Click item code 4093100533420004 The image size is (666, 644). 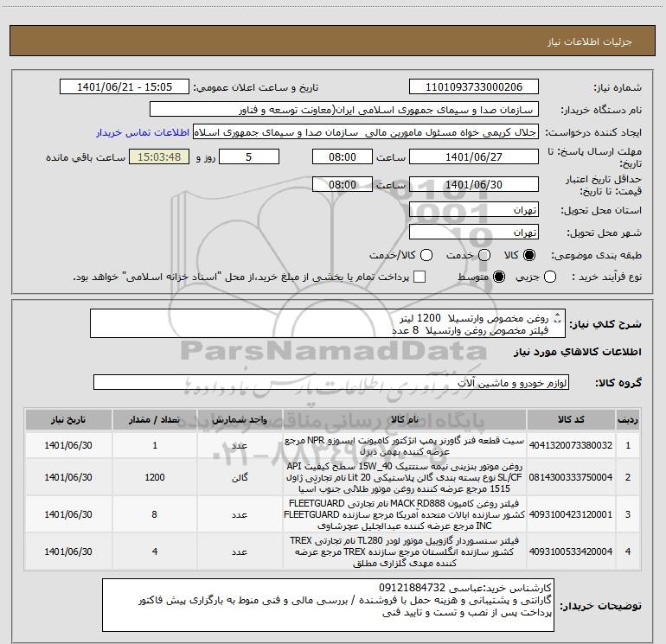[x=571, y=552]
